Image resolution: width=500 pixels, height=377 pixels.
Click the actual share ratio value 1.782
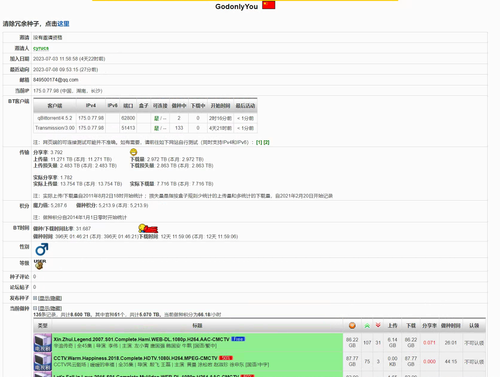click(x=66, y=177)
